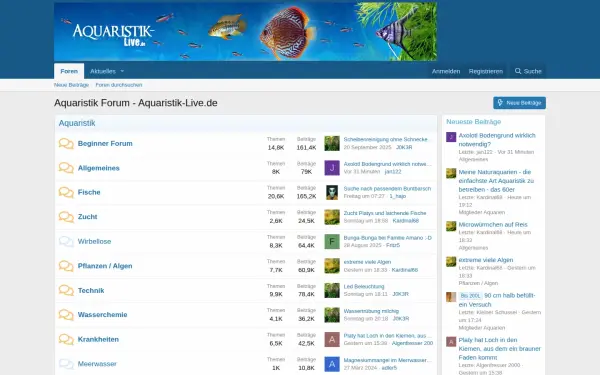Click username 1_hajo in Fische row
Viewport: 600px width, 375px height.
398,196
